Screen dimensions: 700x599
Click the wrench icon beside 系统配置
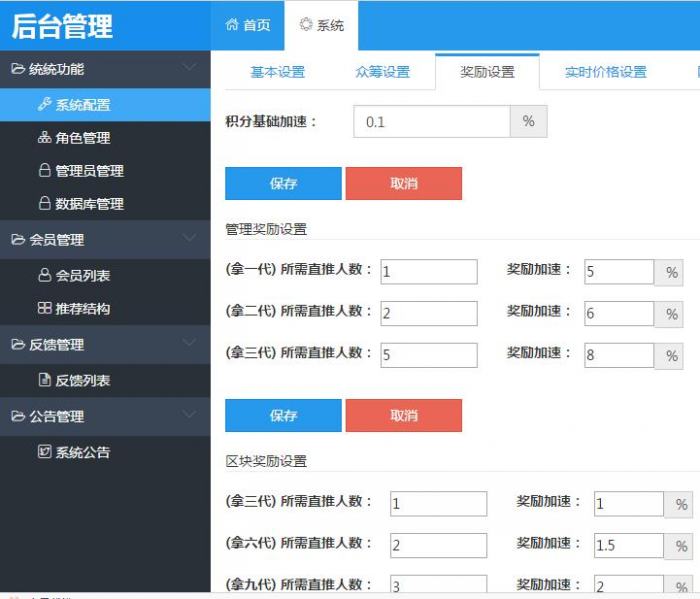click(x=44, y=105)
